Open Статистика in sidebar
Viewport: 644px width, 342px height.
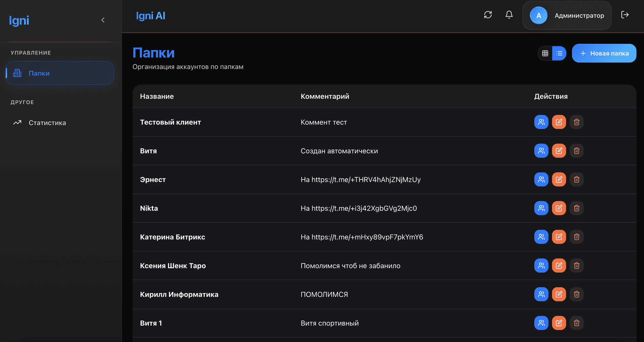point(47,123)
